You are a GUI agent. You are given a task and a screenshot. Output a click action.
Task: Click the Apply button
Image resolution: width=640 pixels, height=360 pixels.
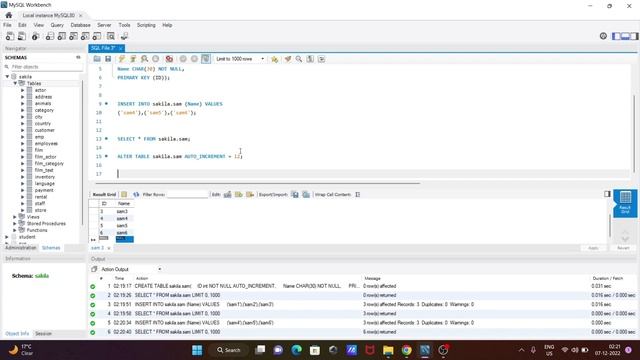(x=593, y=248)
